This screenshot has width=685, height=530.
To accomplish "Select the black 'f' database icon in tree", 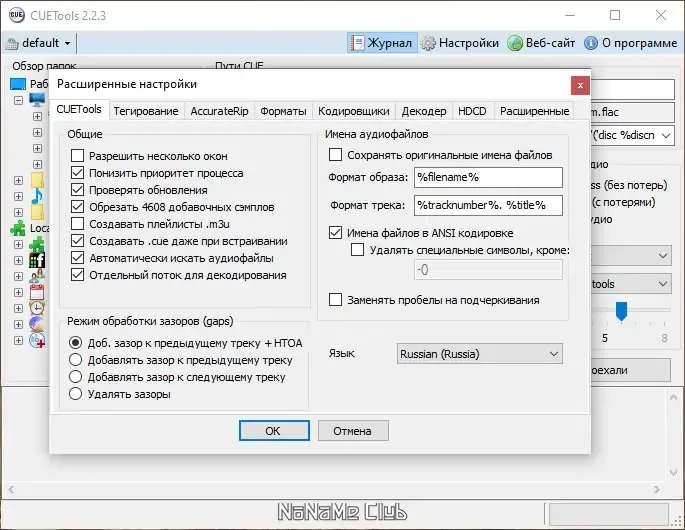I will 37,260.
